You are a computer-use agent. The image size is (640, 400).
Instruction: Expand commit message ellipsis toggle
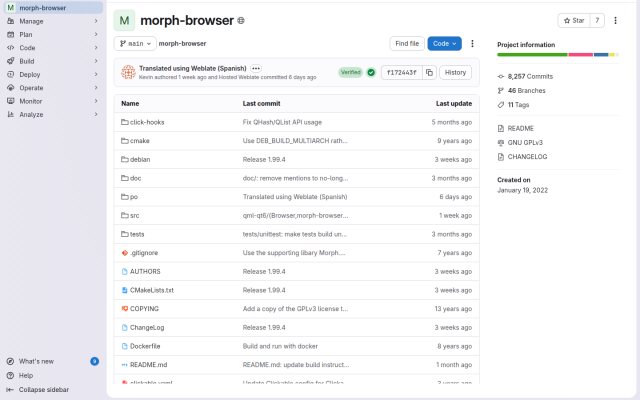[x=256, y=69]
